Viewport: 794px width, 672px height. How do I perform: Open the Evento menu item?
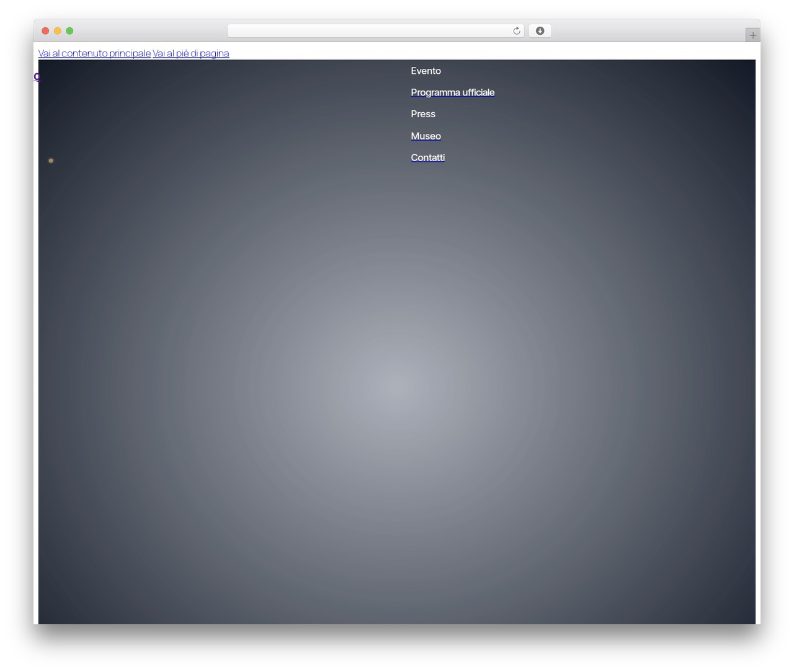pos(426,71)
